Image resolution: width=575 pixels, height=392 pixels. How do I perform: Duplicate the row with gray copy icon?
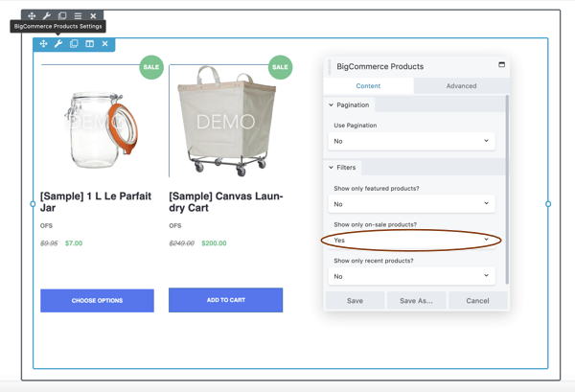point(62,16)
